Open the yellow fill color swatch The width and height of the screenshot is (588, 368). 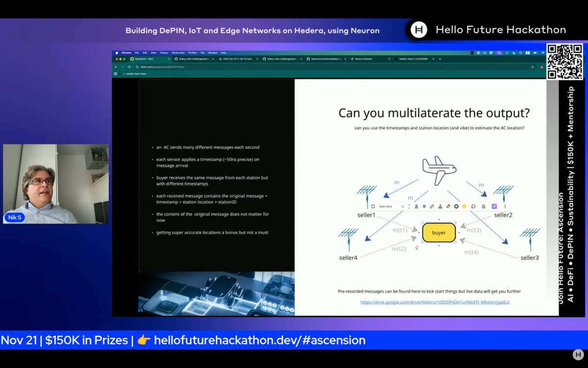(464, 207)
